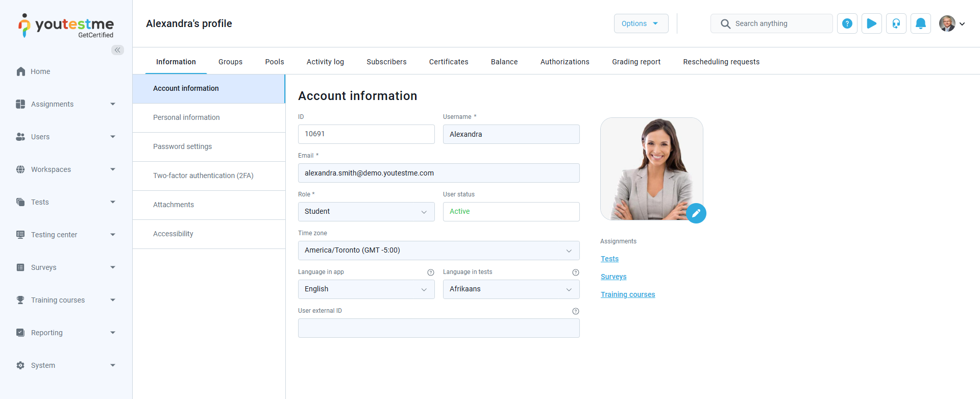Image resolution: width=980 pixels, height=399 pixels.
Task: Expand the Testing center menu arrow
Action: 113,235
